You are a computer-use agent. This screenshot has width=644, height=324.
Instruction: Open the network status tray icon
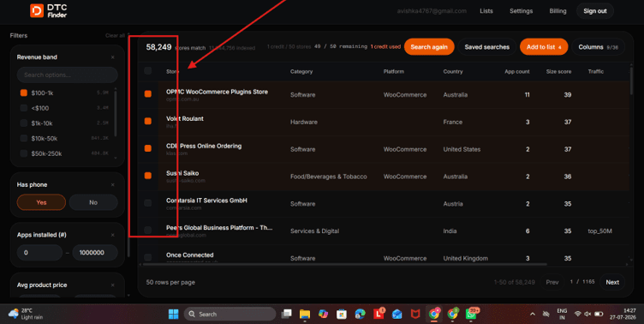click(x=578, y=314)
